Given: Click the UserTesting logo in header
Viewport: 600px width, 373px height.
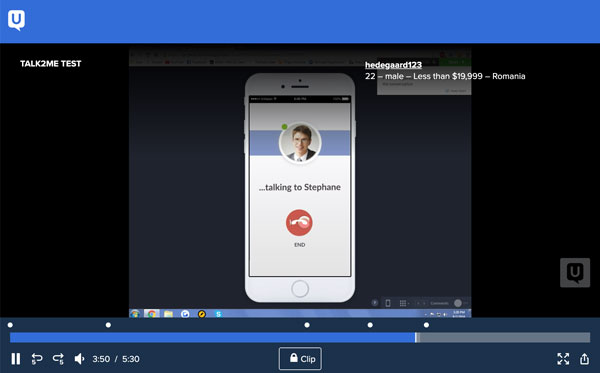Looking at the screenshot, I should [16, 20].
